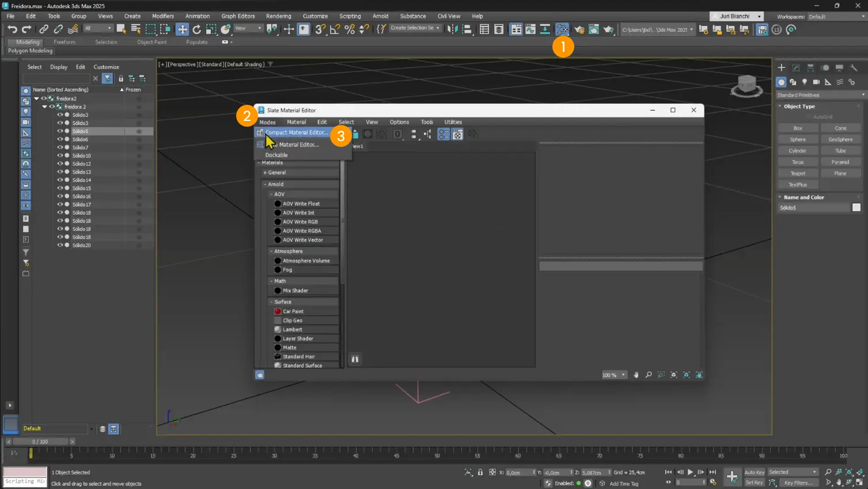Choose the Select and Scale tool

(211, 29)
